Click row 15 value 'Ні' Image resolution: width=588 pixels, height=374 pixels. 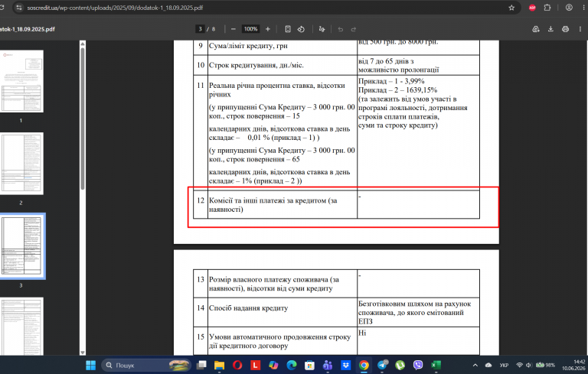(362, 333)
